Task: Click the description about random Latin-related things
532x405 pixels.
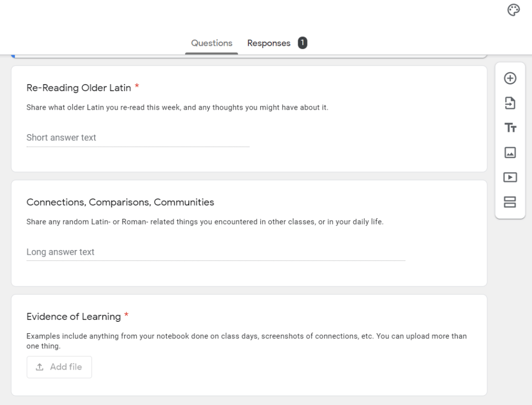Action: (205, 222)
